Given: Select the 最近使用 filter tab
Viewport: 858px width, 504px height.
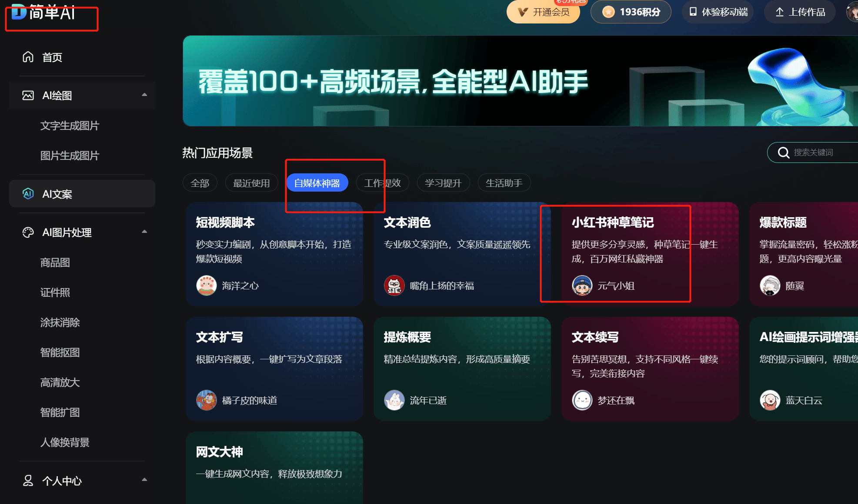Looking at the screenshot, I should tap(251, 183).
